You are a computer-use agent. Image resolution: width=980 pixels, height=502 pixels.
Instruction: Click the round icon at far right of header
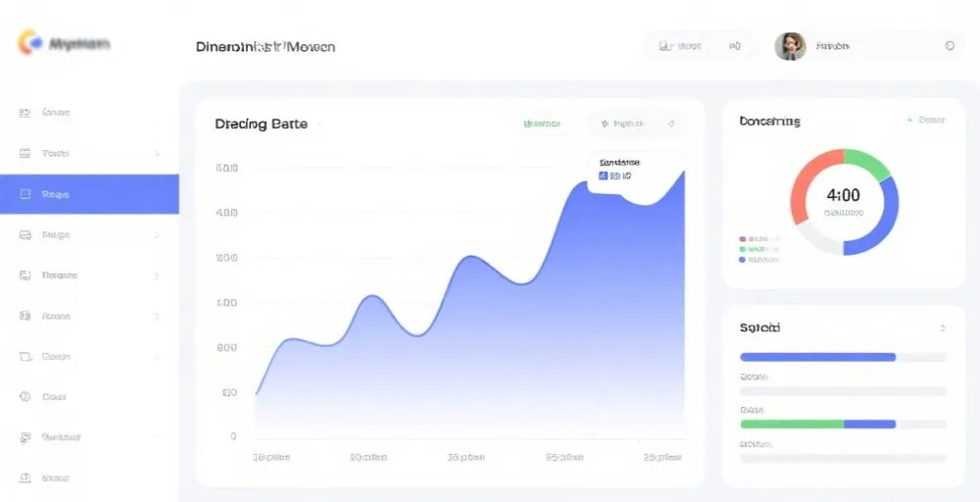point(950,46)
